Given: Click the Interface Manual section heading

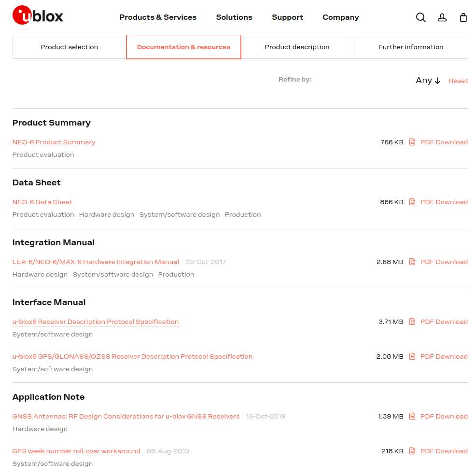Looking at the screenshot, I should (49, 302).
